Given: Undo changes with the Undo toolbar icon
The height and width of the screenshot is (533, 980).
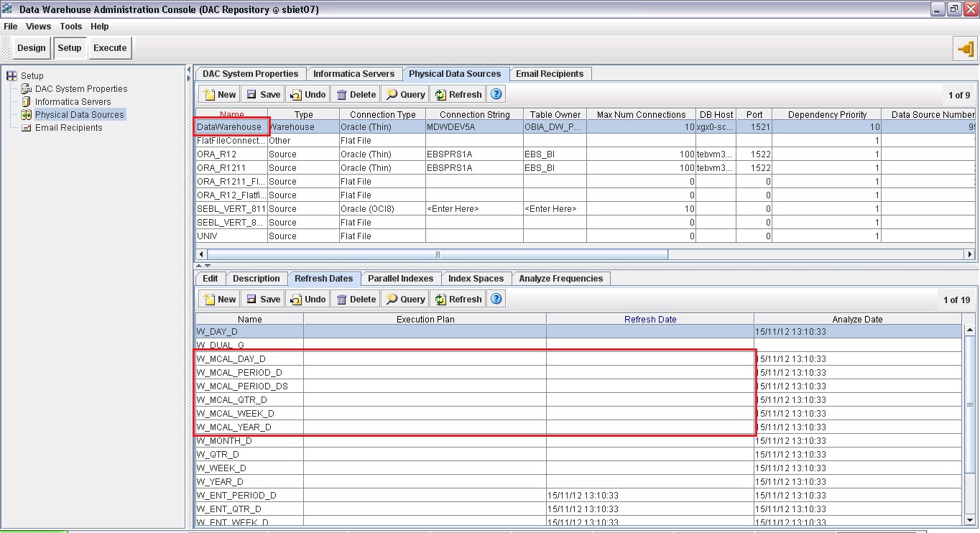Looking at the screenshot, I should [x=307, y=93].
